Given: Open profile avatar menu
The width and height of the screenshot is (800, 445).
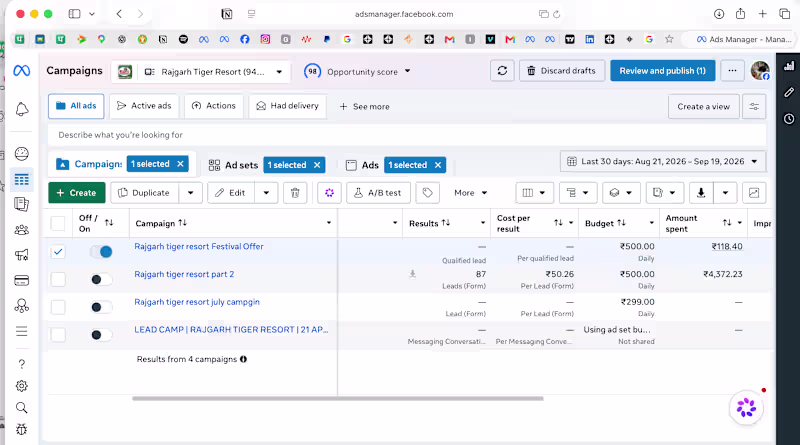Looking at the screenshot, I should (x=760, y=71).
